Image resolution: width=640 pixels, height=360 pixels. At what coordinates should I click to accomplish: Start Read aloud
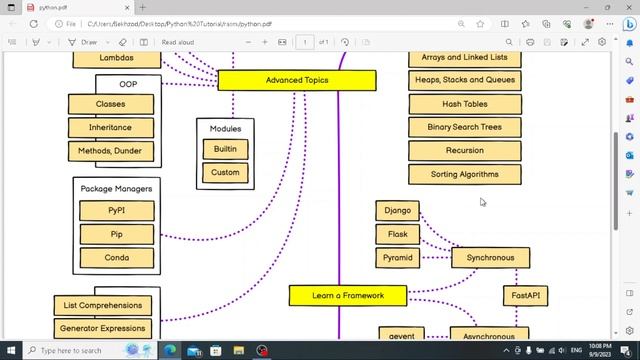(178, 42)
